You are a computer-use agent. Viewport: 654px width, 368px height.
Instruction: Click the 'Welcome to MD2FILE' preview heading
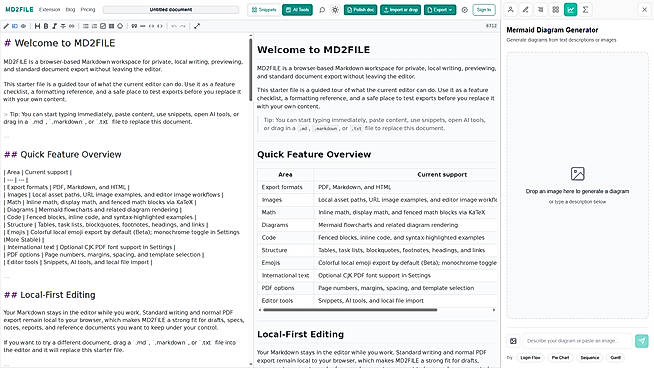click(x=314, y=50)
